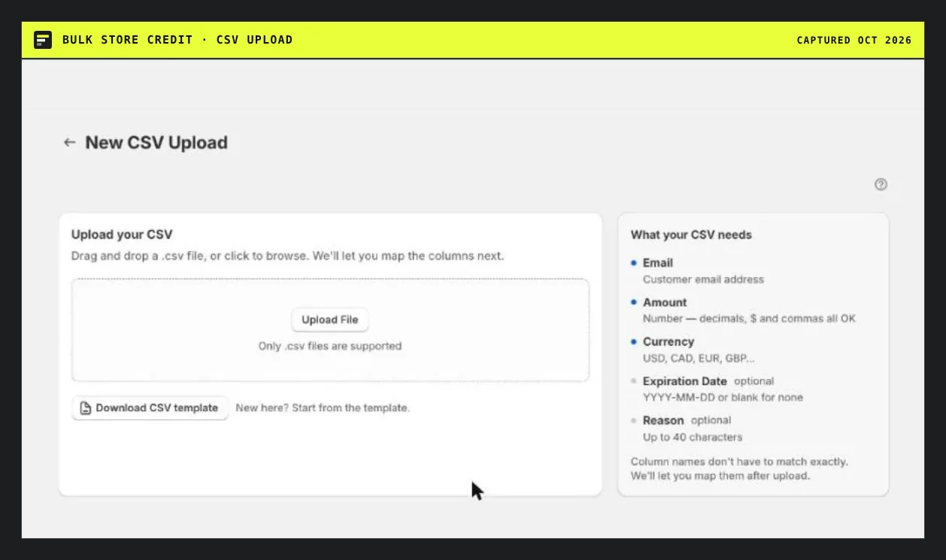Click inside the dashed CSV drop zone
This screenshot has width=946, height=560.
330,330
